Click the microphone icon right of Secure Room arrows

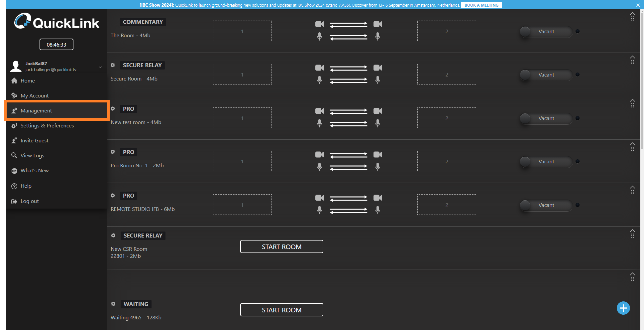(x=377, y=80)
